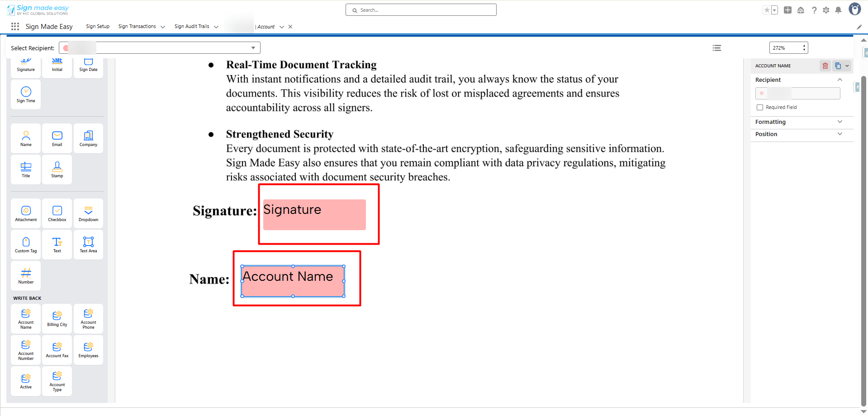Pick the Dropdown field tool
Image resolution: width=868 pixels, height=416 pixels.
(88, 213)
